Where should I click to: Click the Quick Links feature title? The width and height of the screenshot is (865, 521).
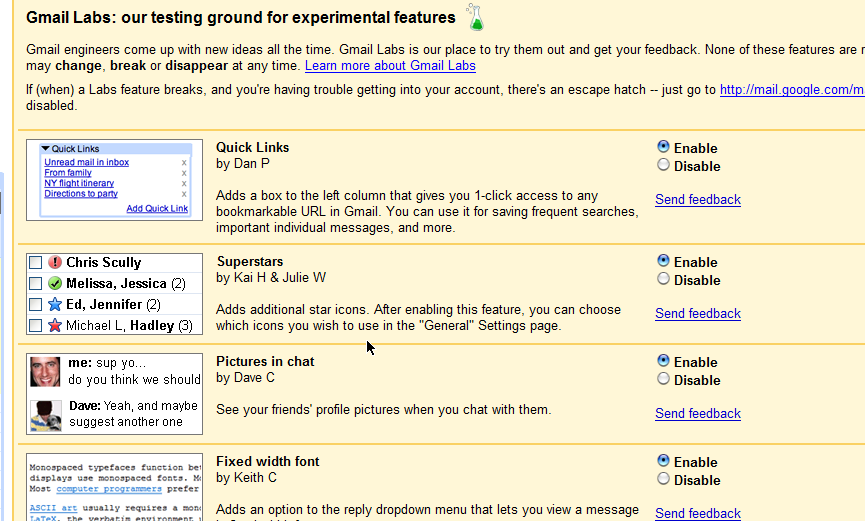tap(253, 147)
